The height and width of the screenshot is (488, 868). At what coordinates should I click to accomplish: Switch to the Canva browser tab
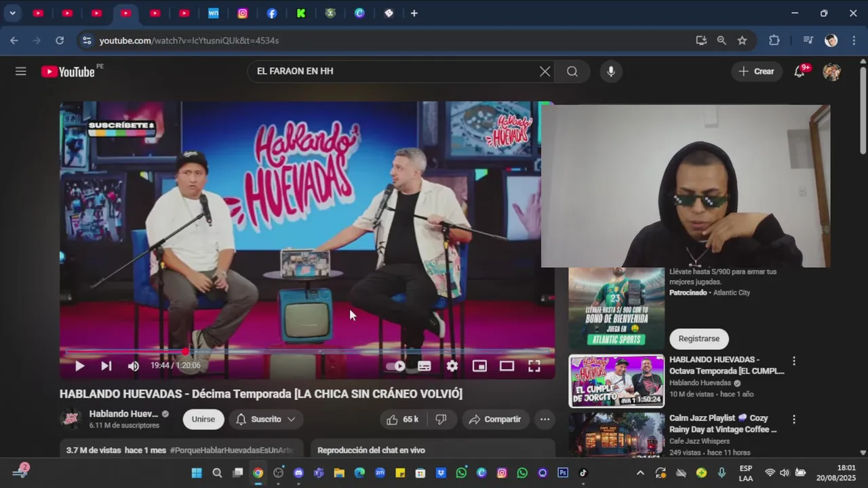tap(359, 13)
